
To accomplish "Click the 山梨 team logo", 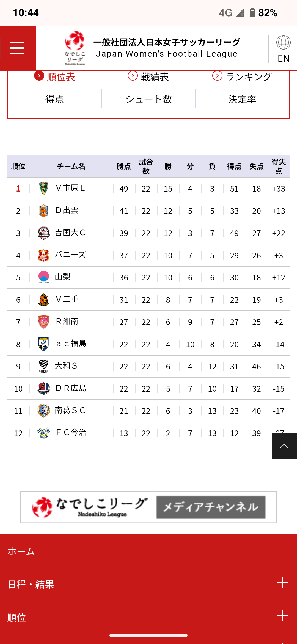I will pyautogui.click(x=43, y=277).
